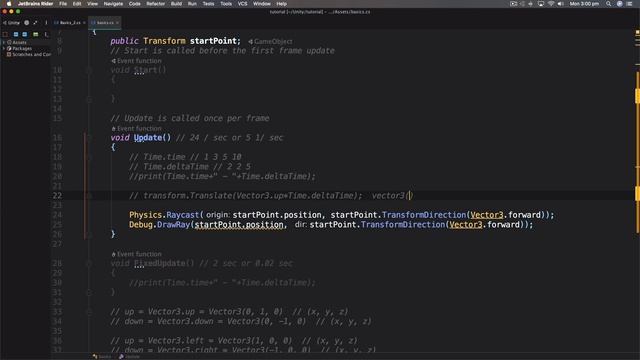
Task: Open the View menu
Action: click(93, 4)
